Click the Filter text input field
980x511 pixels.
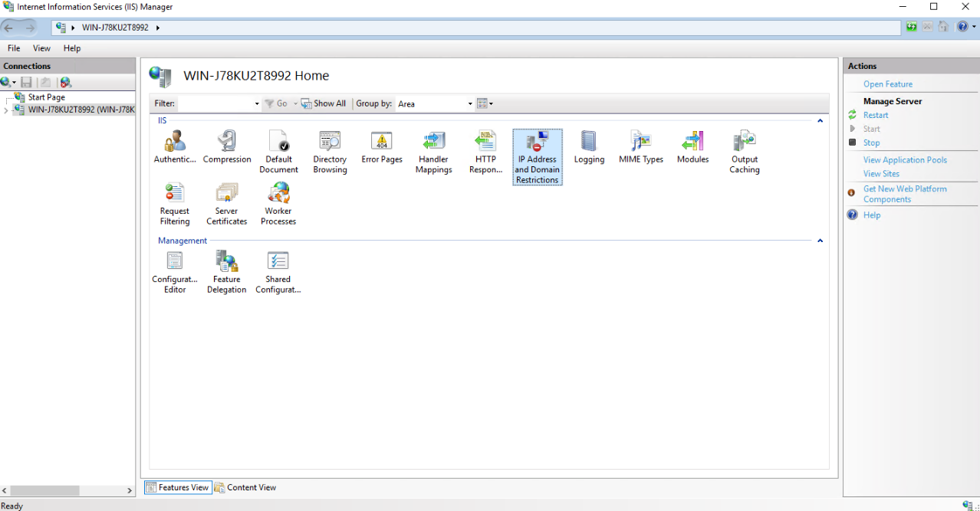click(x=215, y=103)
